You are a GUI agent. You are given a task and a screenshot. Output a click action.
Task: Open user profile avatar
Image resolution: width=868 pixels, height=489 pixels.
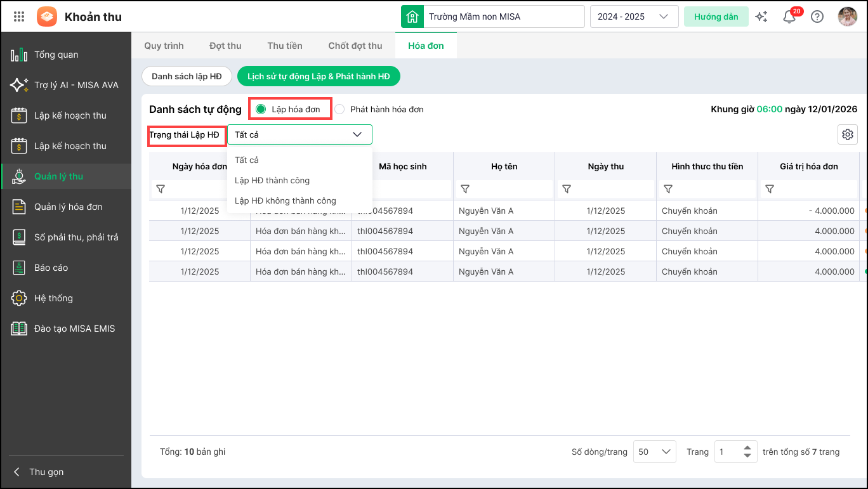coord(847,17)
